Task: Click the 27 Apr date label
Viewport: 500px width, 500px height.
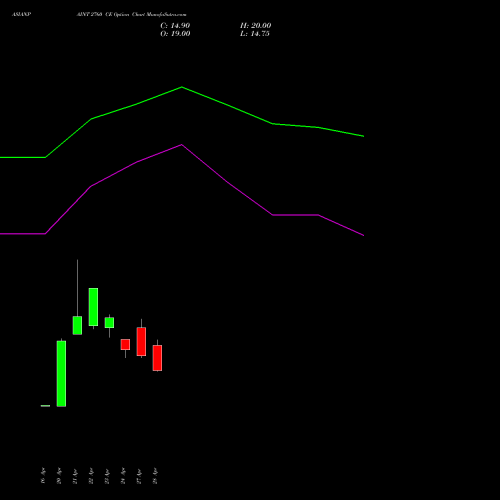Action: pyautogui.click(x=139, y=476)
